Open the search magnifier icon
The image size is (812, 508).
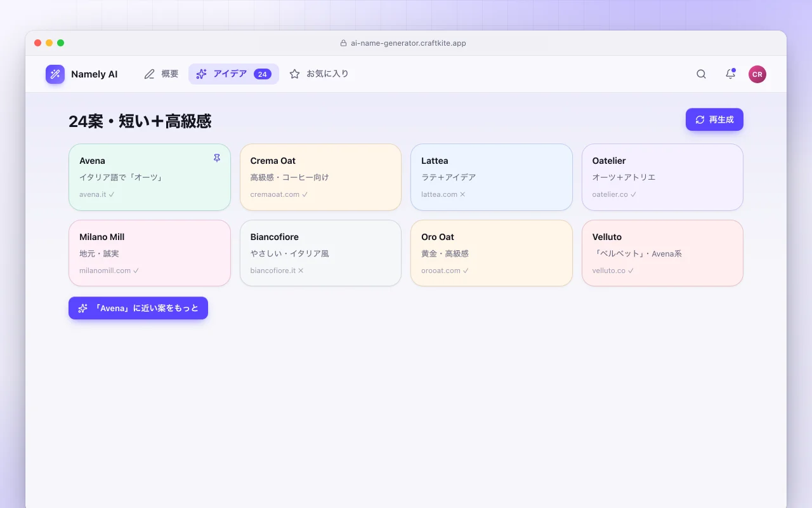point(701,74)
